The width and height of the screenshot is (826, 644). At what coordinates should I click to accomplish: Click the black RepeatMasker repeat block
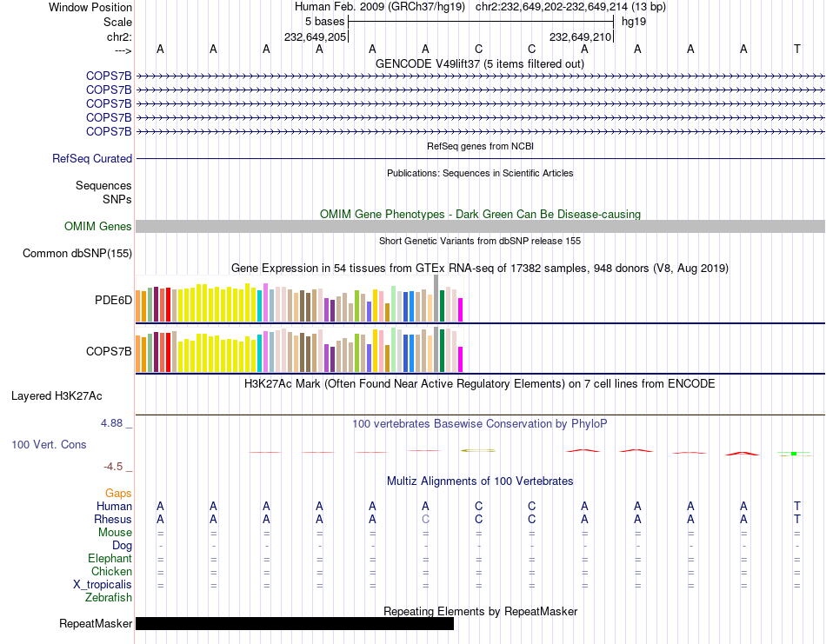[295, 623]
